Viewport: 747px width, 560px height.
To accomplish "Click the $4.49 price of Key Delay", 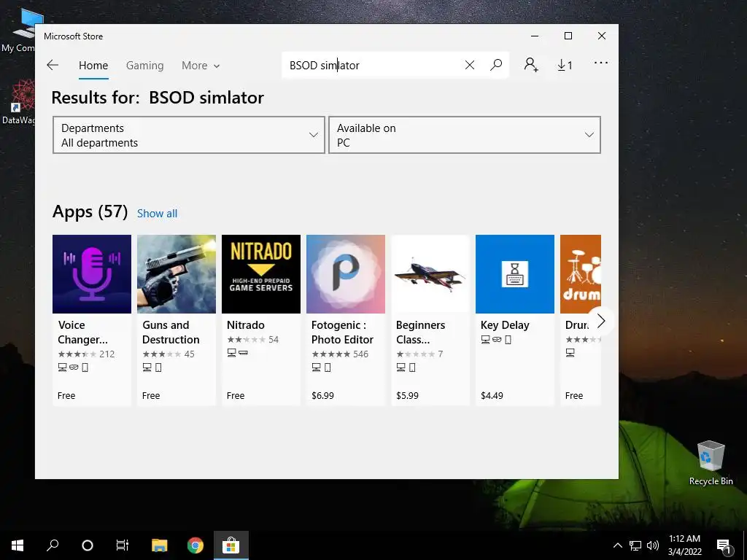I will pos(492,396).
